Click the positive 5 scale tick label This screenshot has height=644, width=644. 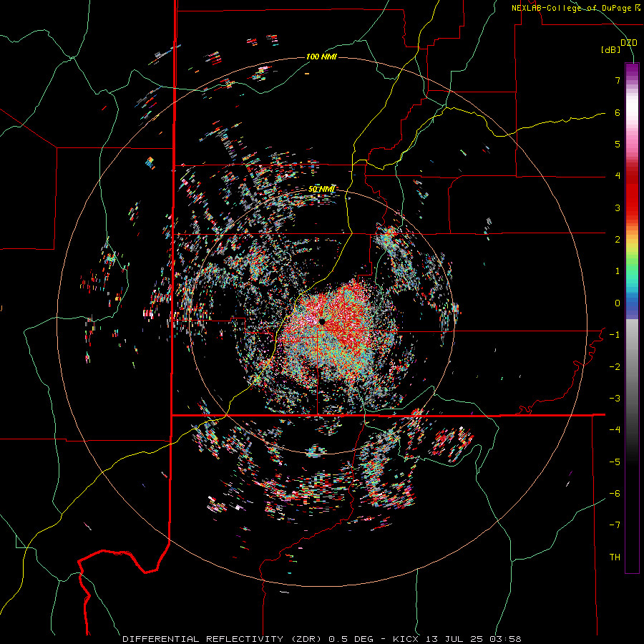[618, 144]
